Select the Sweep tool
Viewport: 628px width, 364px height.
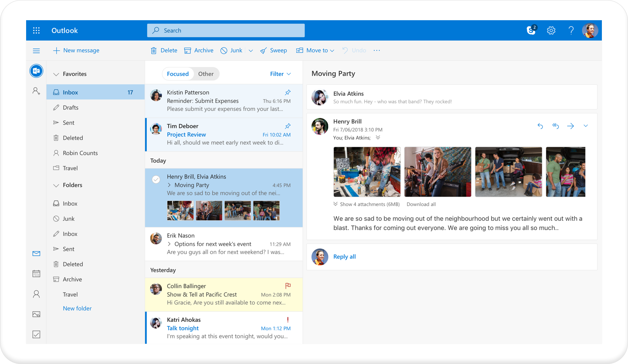click(274, 50)
